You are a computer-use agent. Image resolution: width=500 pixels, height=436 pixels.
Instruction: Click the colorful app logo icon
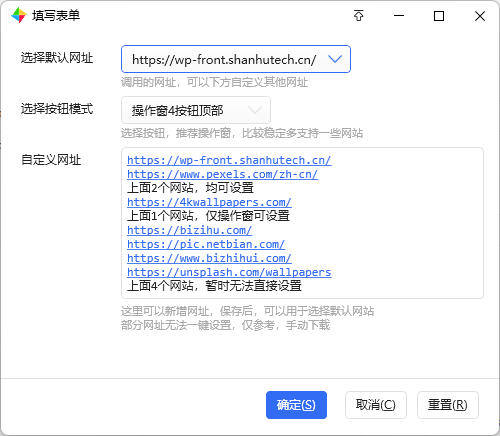[x=19, y=15]
